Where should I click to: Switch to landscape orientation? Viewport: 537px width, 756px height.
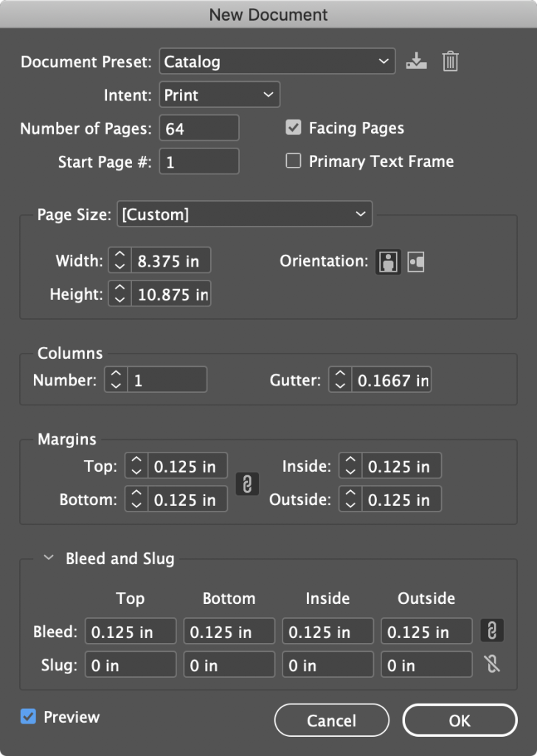tap(415, 261)
